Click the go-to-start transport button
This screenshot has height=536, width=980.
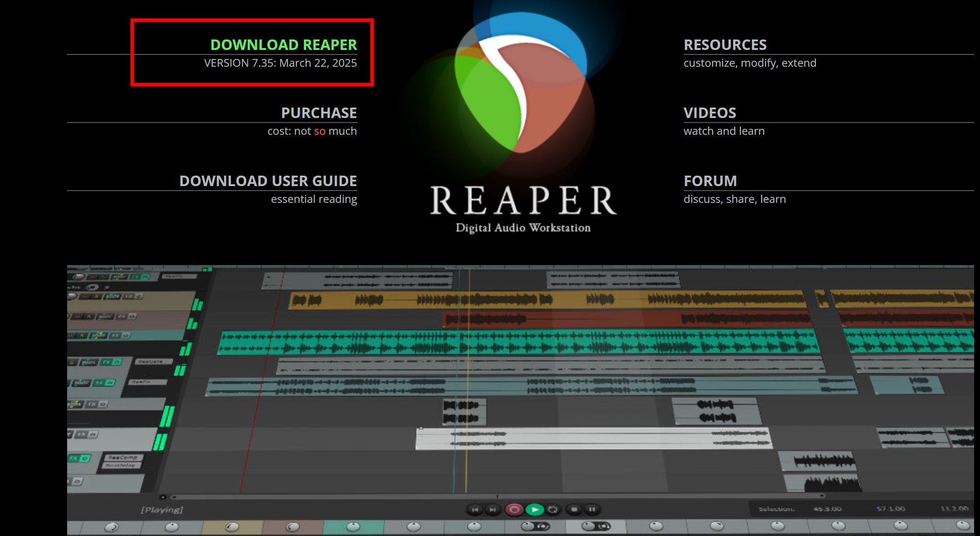(x=475, y=510)
